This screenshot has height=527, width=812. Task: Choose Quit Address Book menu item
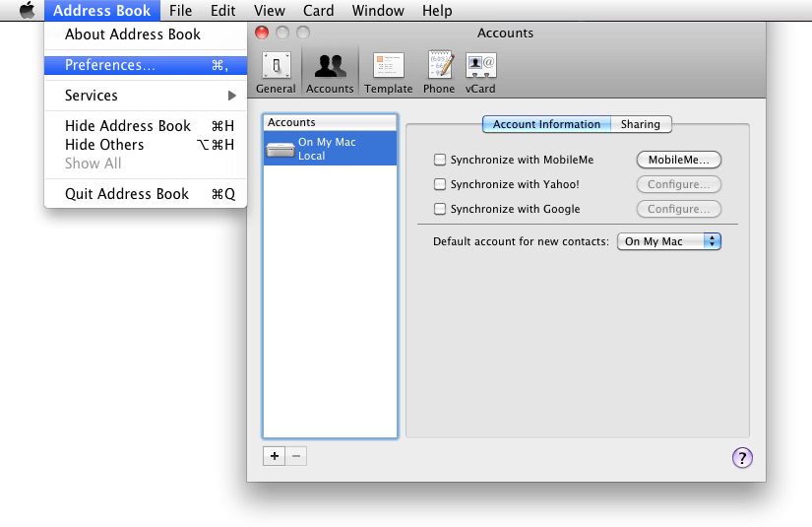click(x=146, y=194)
